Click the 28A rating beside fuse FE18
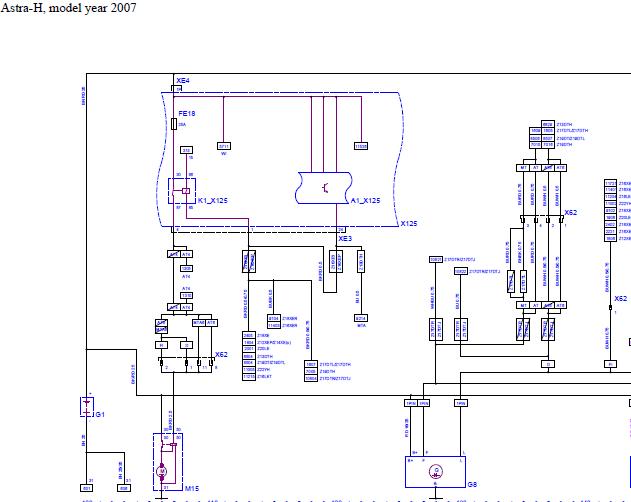The image size is (631, 502). click(182, 125)
